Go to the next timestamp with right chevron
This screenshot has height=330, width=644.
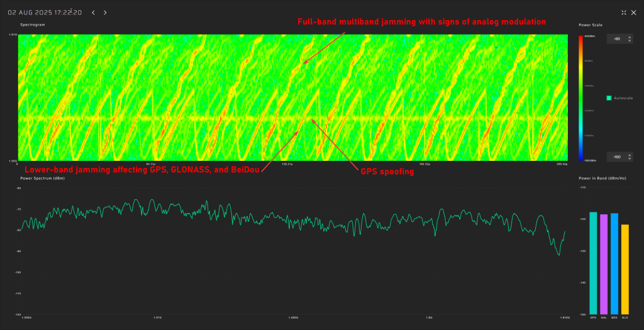point(105,12)
